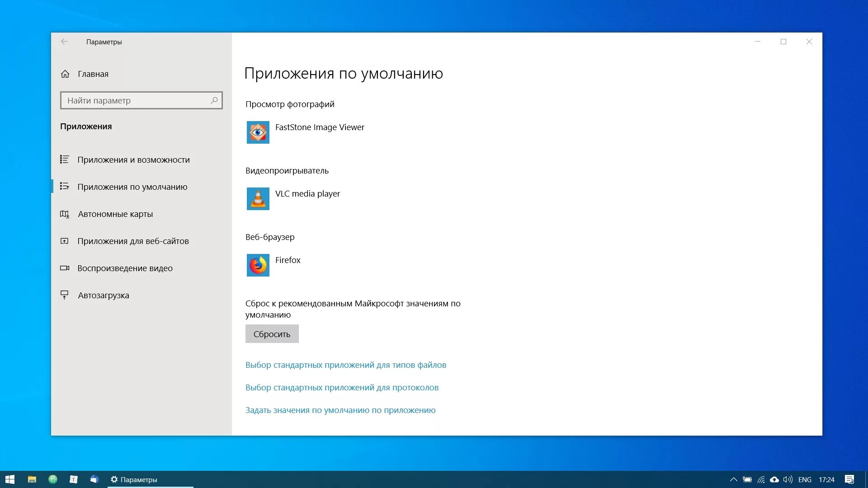Viewport: 868px width, 488px height.
Task: Open Приложения и возможности section
Action: point(142,160)
